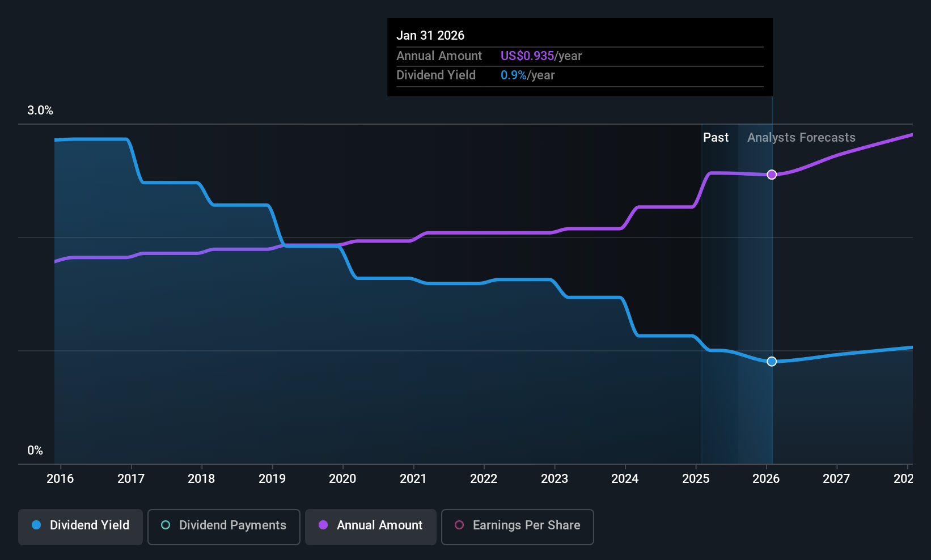Screen dimensions: 931x560
Task: Click the purple dot in Annual Amount legend
Action: click(x=323, y=525)
